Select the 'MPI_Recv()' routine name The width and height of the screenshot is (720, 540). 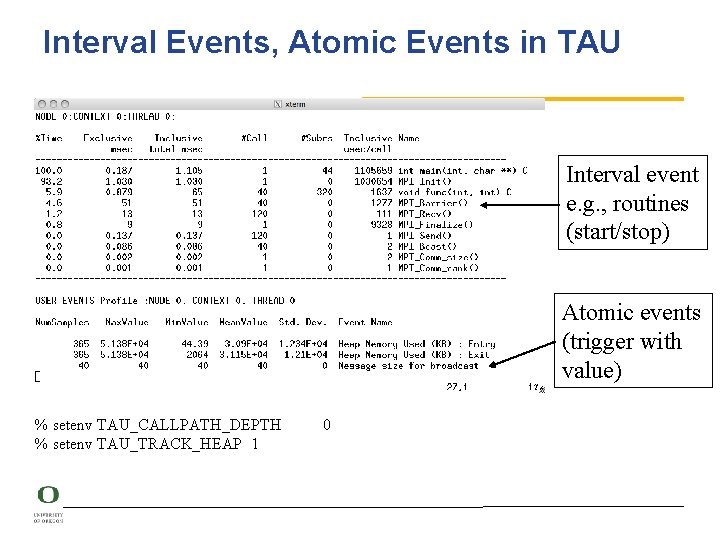tap(425, 214)
